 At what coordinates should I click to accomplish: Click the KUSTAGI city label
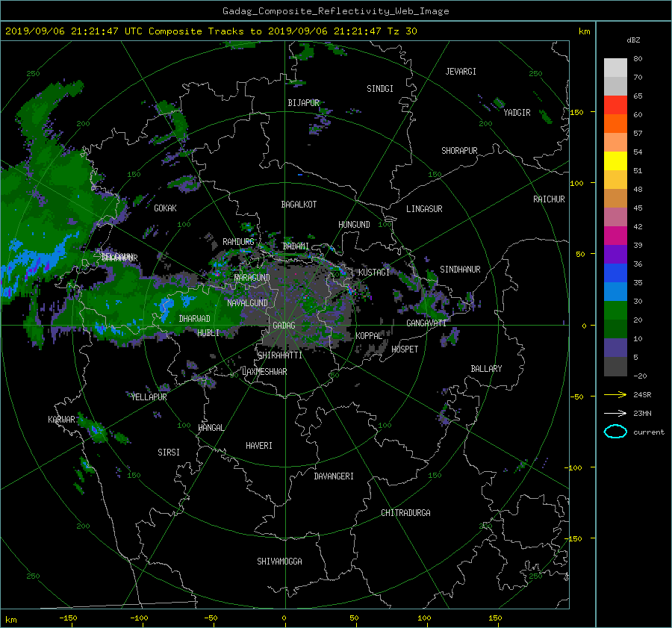pos(374,273)
